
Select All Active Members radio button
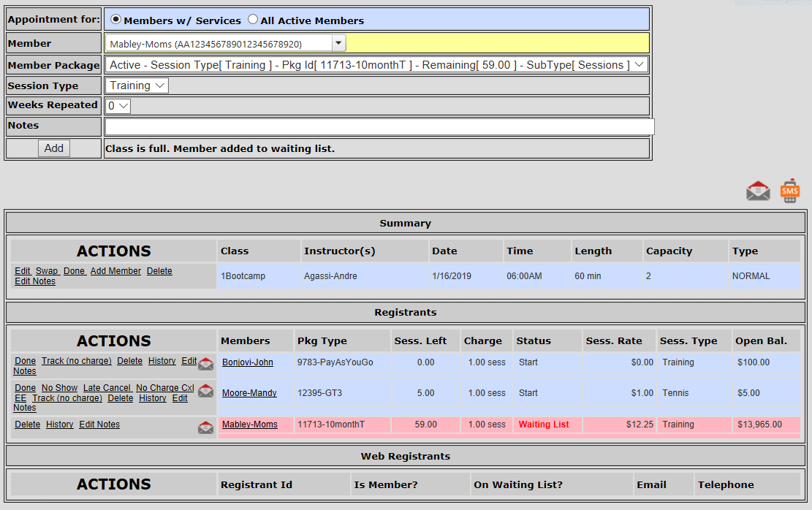pyautogui.click(x=253, y=20)
